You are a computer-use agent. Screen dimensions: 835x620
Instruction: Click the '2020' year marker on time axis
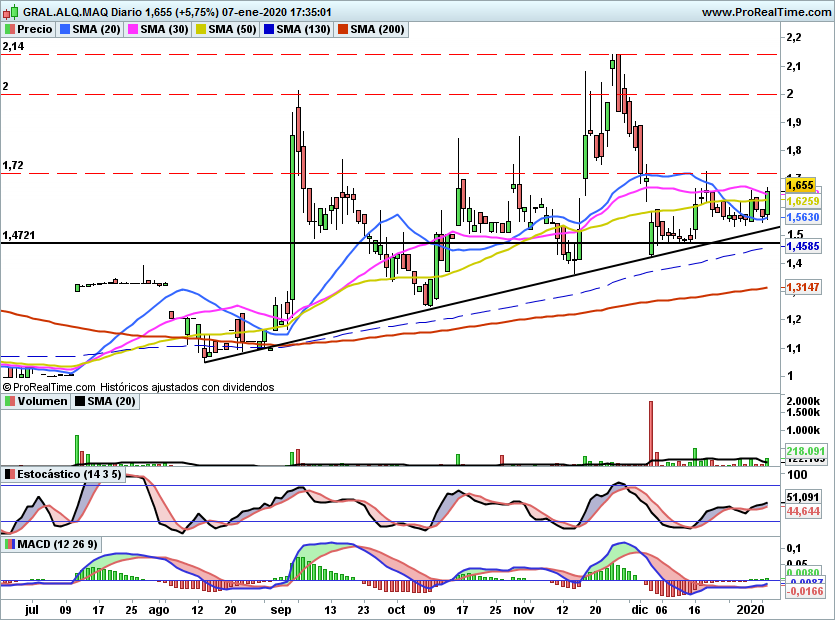(752, 607)
